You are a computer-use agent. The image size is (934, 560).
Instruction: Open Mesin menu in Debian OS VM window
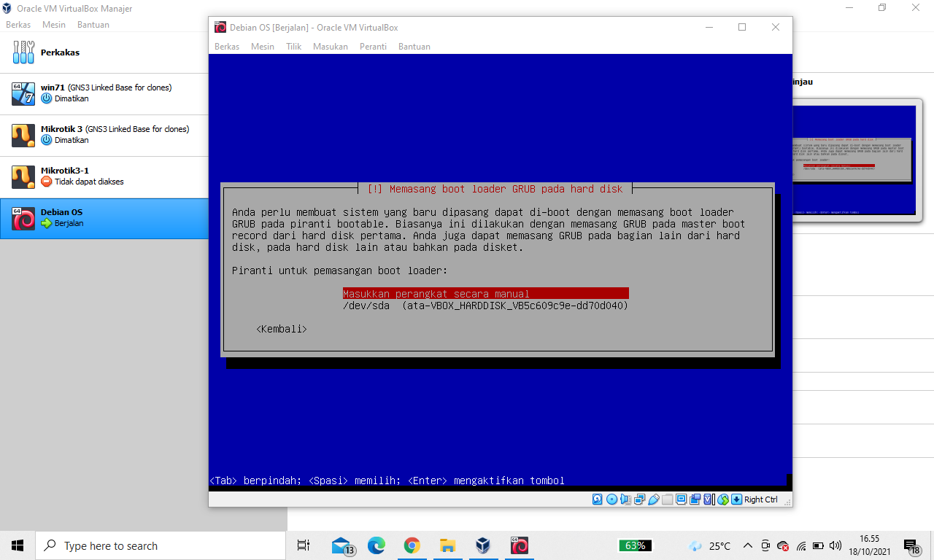tap(263, 47)
